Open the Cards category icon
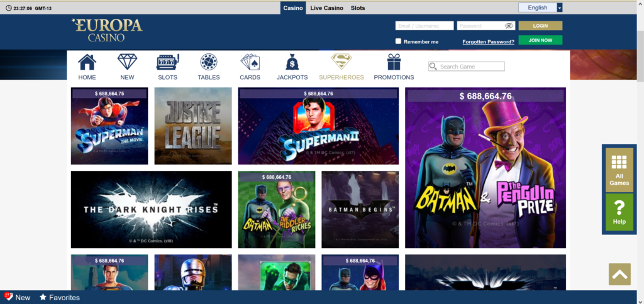The height and width of the screenshot is (304, 644). click(x=250, y=62)
